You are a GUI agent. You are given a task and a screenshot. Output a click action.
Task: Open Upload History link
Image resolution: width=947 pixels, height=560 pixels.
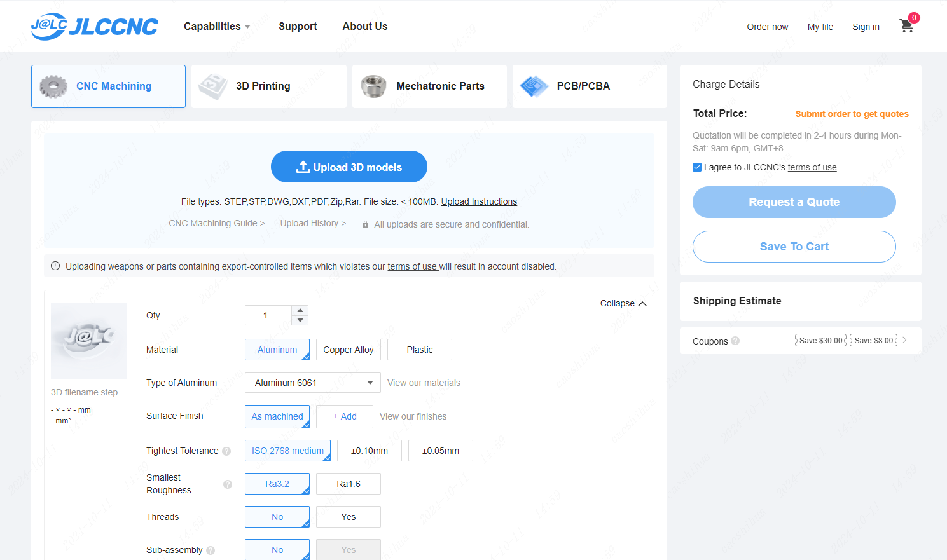coord(313,223)
